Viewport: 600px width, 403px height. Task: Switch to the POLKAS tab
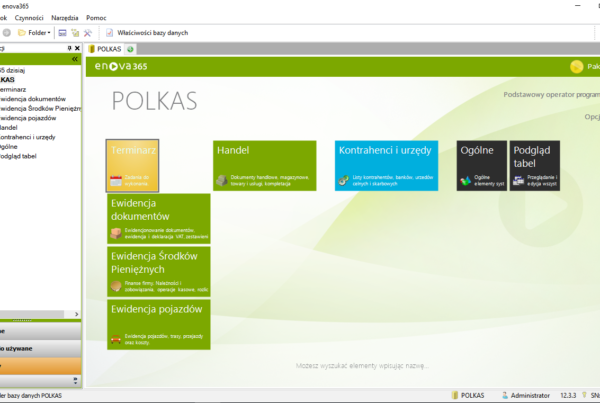[107, 49]
